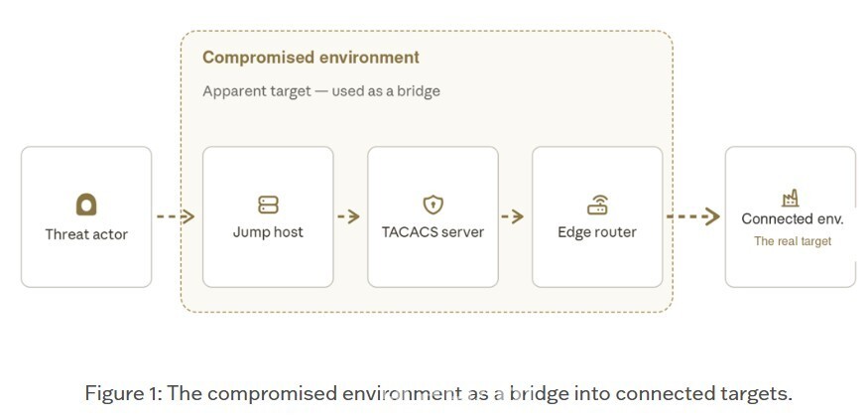This screenshot has width=868, height=418.
Task: Click the Edge router label text
Action: pos(597,231)
